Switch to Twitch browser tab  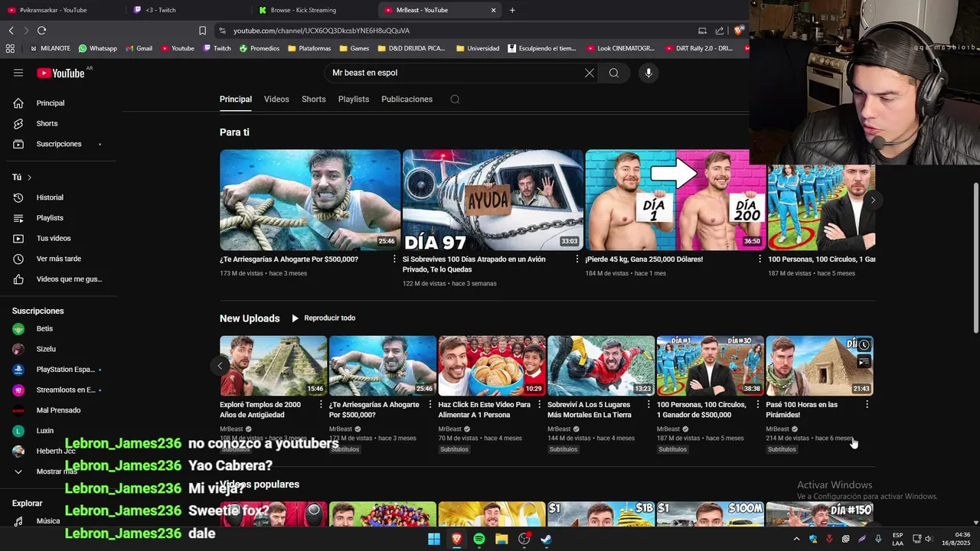[188, 10]
